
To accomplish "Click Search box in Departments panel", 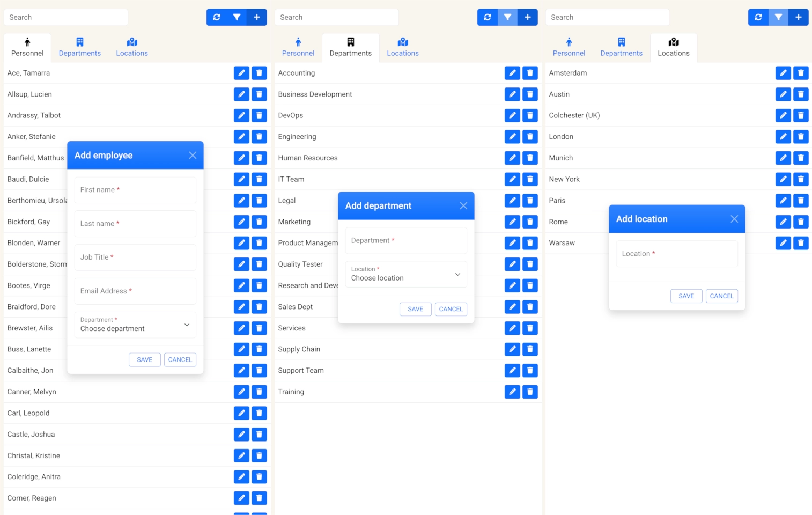I will (337, 17).
